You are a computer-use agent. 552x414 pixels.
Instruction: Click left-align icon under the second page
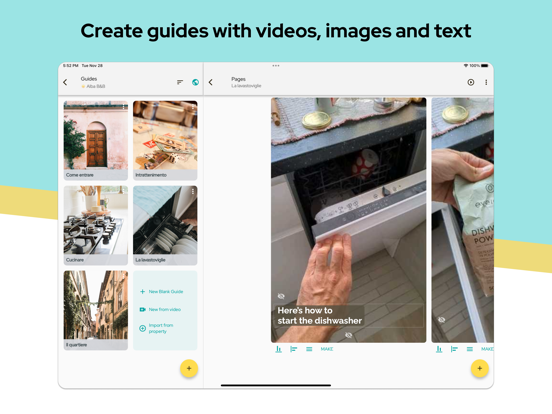(x=454, y=349)
